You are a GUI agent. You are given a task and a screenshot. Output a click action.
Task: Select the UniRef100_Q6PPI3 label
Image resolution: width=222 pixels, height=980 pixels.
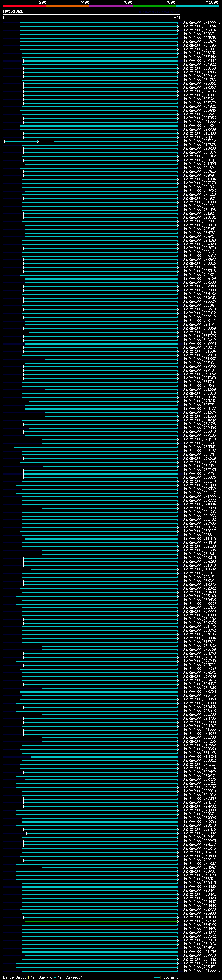pos(199,955)
